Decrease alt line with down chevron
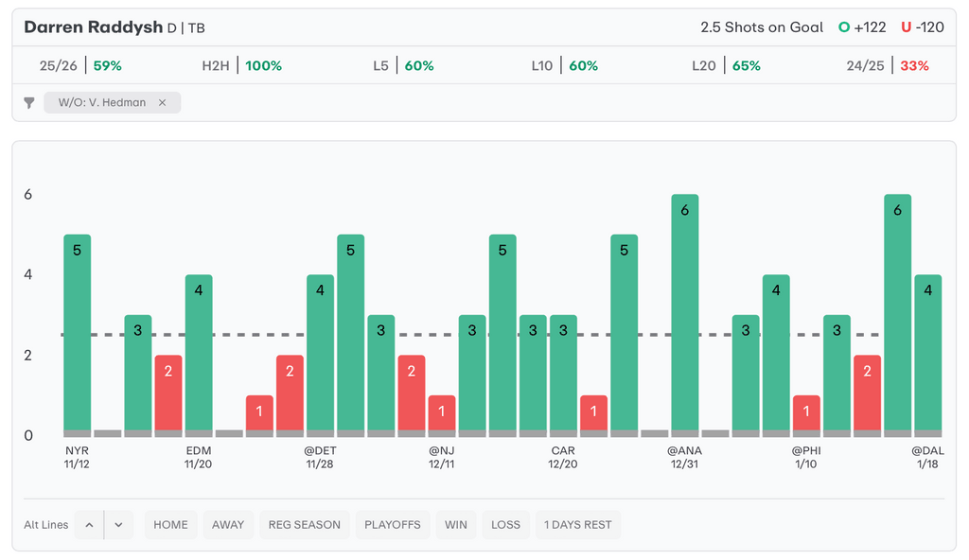The width and height of the screenshot is (969, 560). [x=118, y=525]
